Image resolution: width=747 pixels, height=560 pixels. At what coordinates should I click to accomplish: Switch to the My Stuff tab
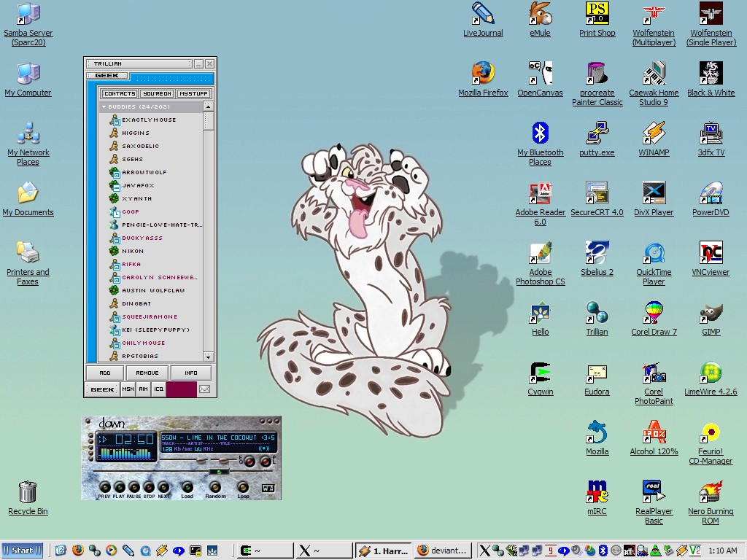(193, 94)
